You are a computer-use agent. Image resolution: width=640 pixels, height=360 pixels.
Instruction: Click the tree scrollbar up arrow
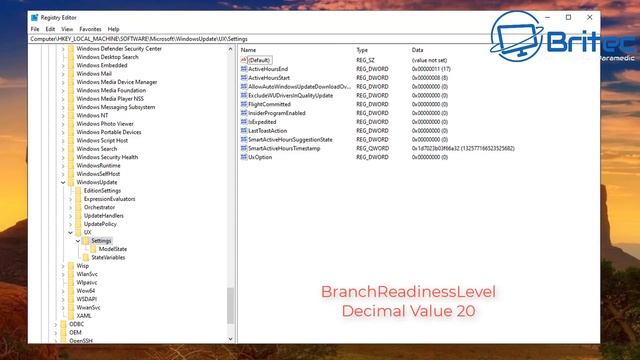[231, 49]
